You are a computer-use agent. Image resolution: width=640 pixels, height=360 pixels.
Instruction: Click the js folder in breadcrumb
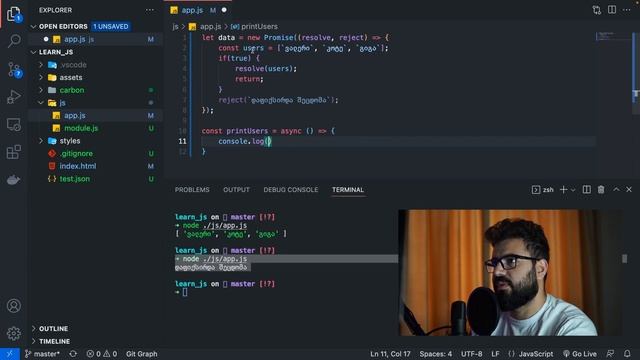click(175, 27)
